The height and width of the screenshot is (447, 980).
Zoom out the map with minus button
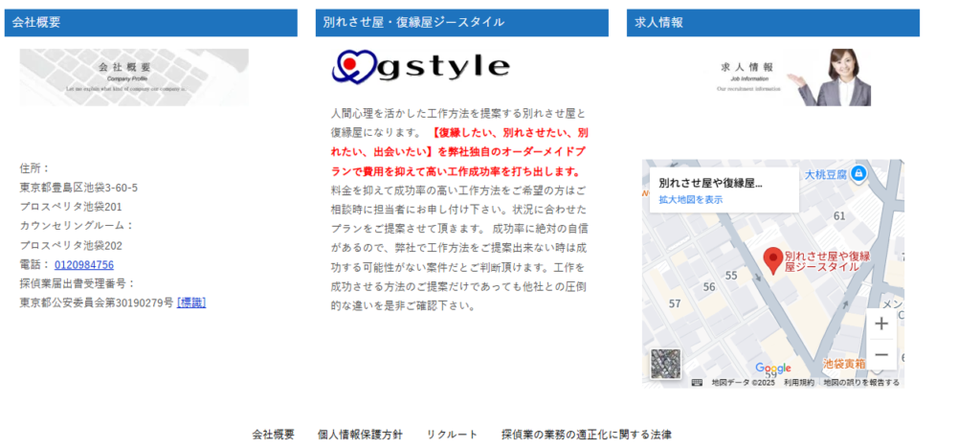coord(881,354)
